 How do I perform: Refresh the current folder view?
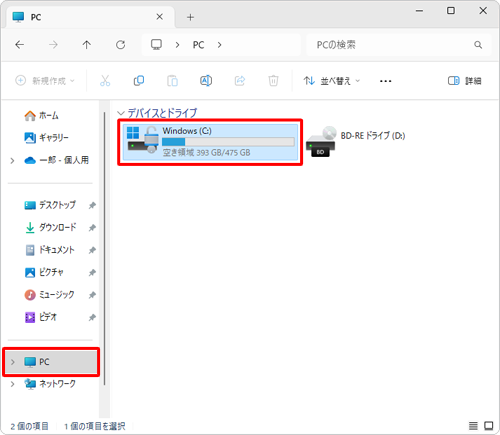pos(120,45)
